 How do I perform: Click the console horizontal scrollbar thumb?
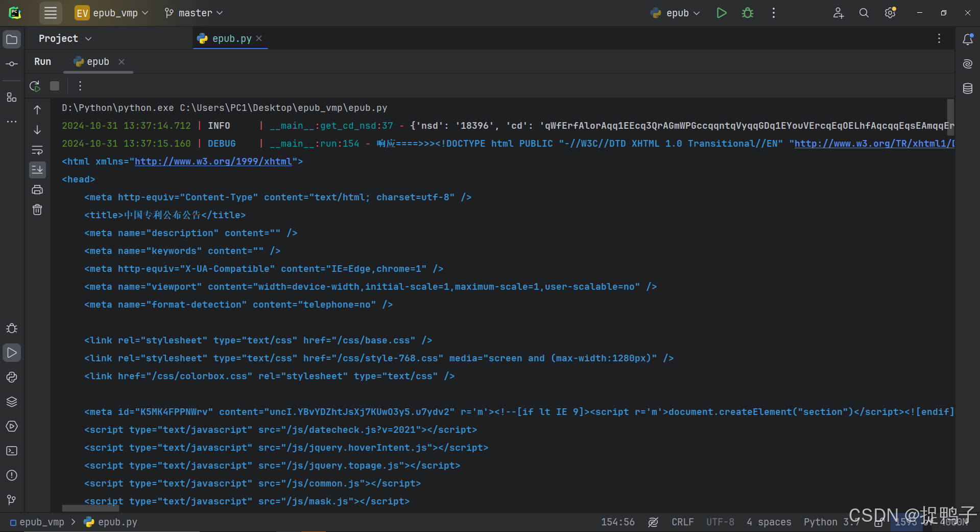click(x=90, y=508)
